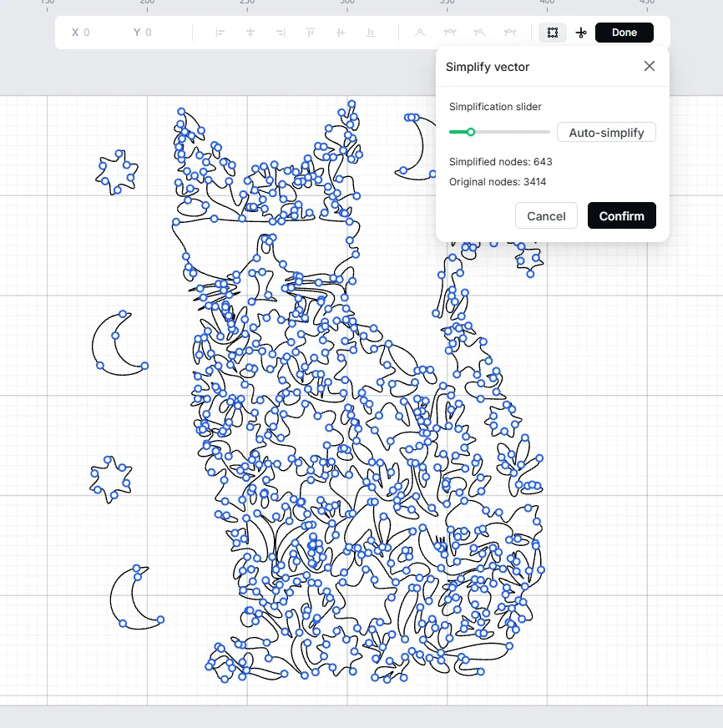This screenshot has height=728, width=723.
Task: Select the first node-type icon after the divider
Action: pos(420,33)
